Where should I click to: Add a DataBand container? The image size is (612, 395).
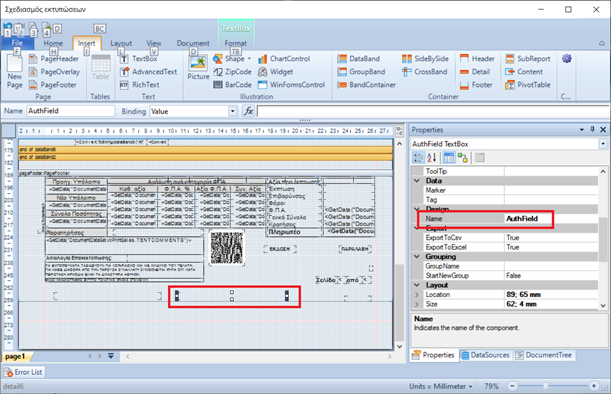coord(359,59)
